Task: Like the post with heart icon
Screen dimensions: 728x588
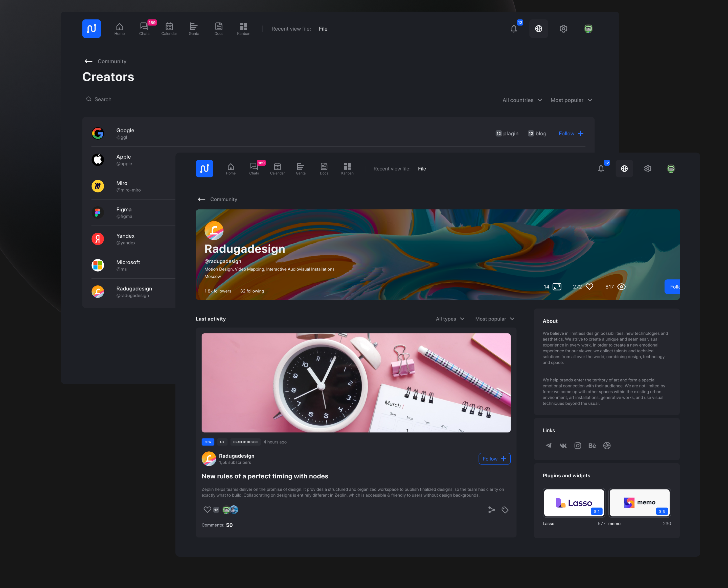Action: click(x=207, y=509)
